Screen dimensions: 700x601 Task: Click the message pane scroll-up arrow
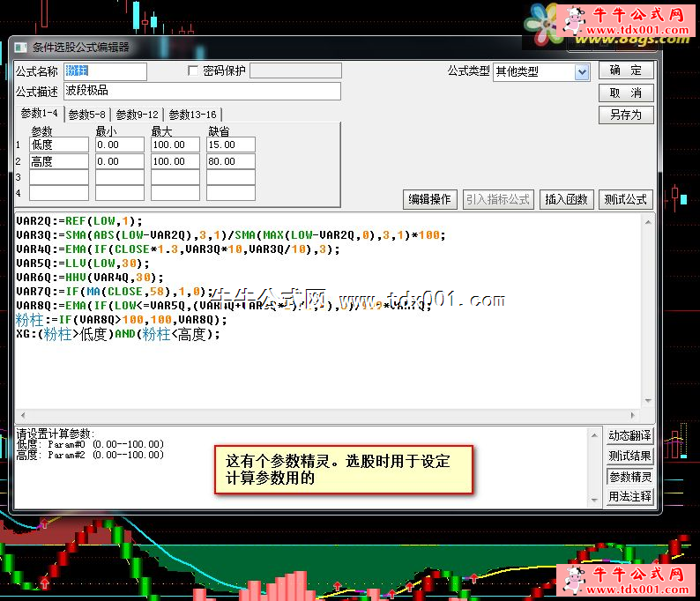point(594,435)
